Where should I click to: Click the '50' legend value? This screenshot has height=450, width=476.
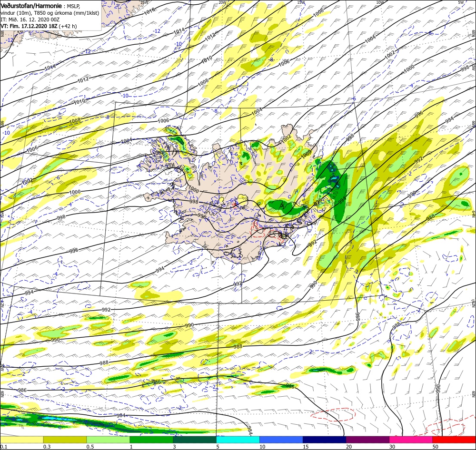pyautogui.click(x=436, y=447)
